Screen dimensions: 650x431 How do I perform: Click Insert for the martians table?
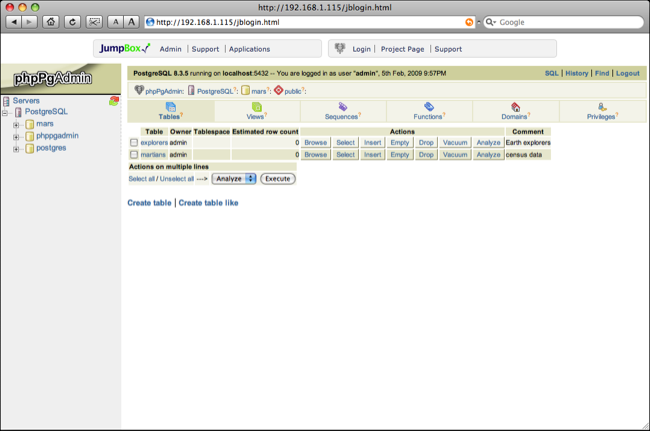point(372,155)
